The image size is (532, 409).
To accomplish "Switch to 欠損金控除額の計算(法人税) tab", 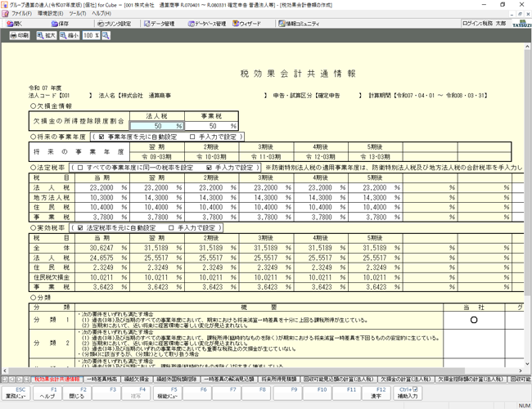I will click(x=471, y=380).
